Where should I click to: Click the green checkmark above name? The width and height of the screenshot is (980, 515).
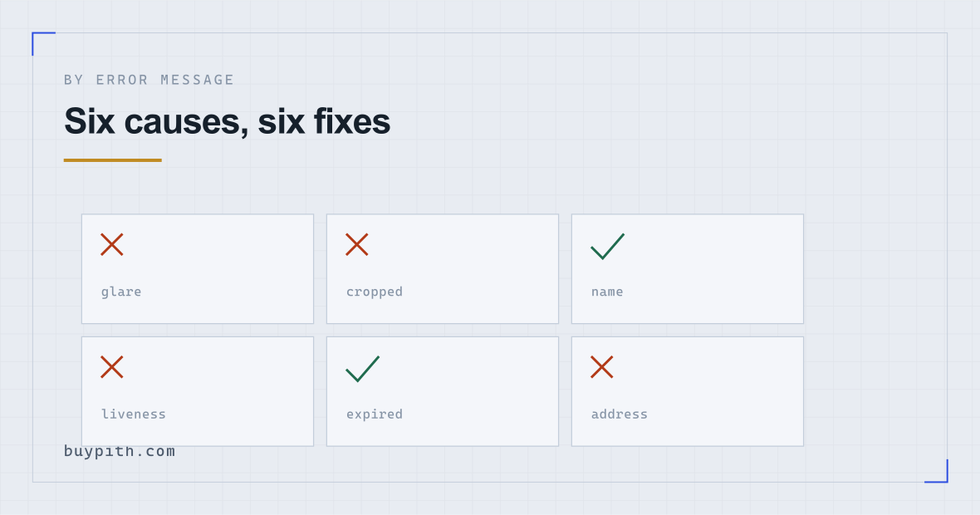[607, 246]
